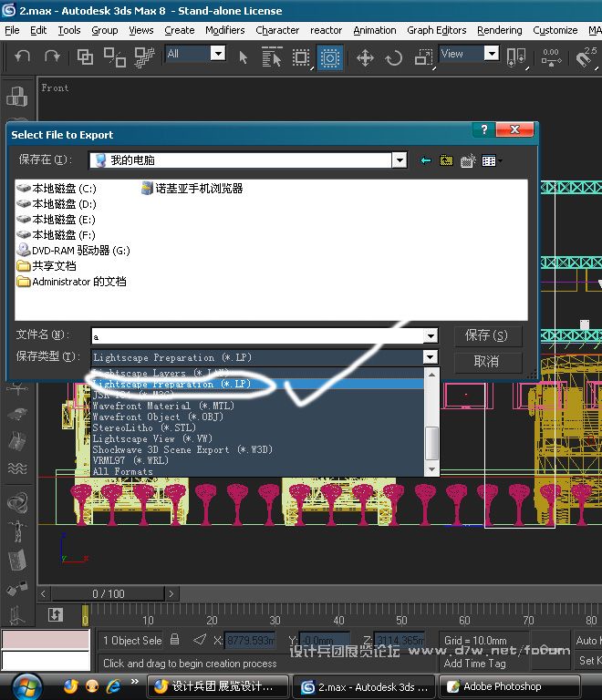Click the file name input field

click(258, 336)
